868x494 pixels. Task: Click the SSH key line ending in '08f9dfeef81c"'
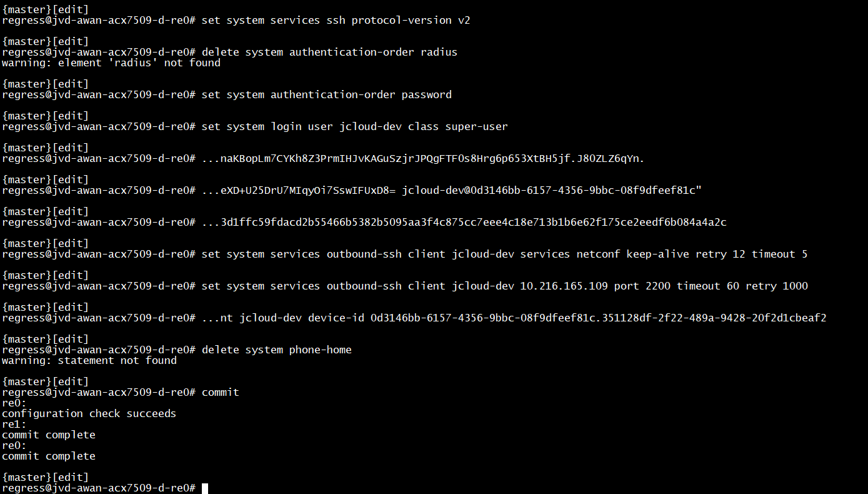(x=451, y=190)
